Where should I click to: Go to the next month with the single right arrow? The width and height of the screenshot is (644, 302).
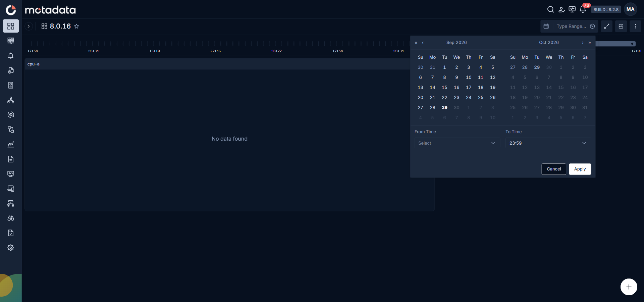click(x=583, y=43)
